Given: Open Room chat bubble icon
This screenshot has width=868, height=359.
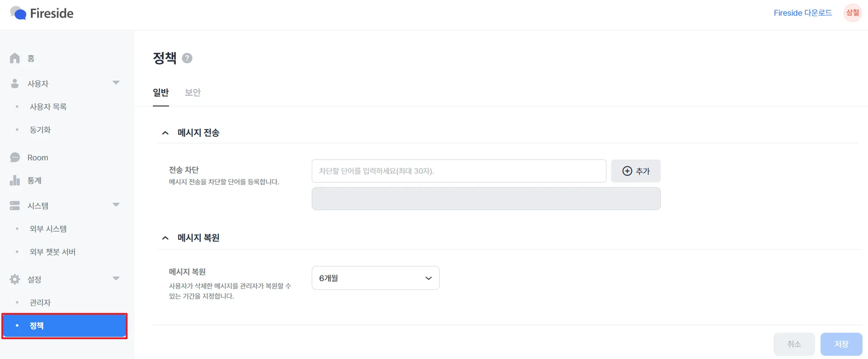Looking at the screenshot, I should pos(15,158).
